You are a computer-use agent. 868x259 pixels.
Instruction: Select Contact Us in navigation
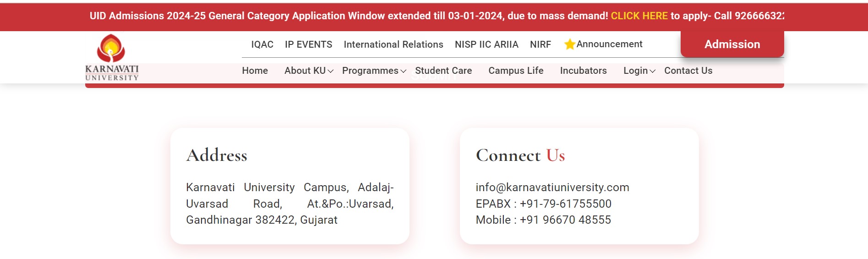(x=688, y=71)
